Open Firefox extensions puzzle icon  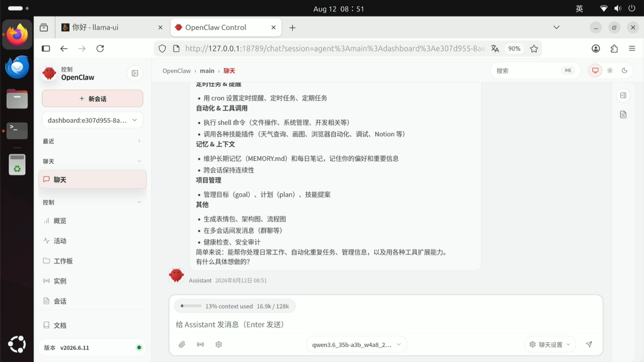[614, 49]
